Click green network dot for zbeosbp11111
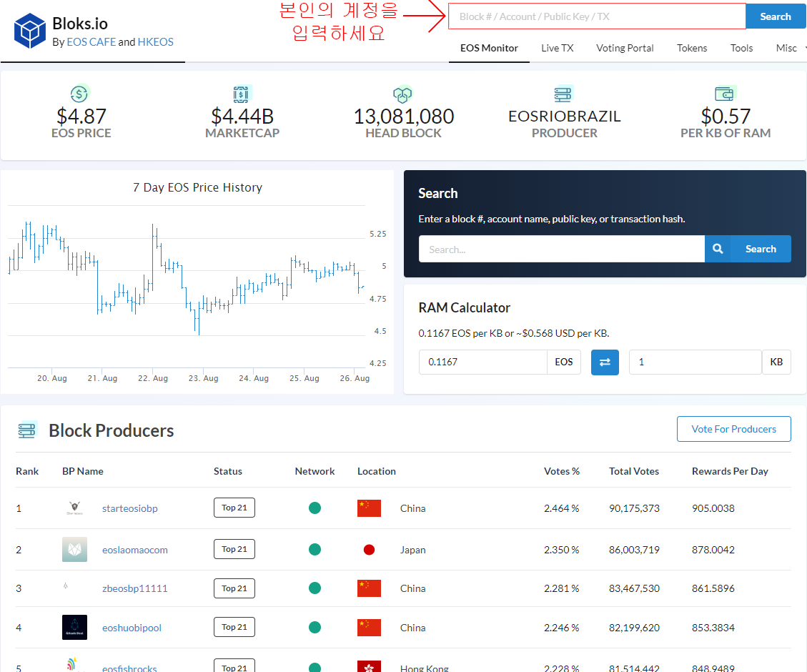 coord(315,588)
